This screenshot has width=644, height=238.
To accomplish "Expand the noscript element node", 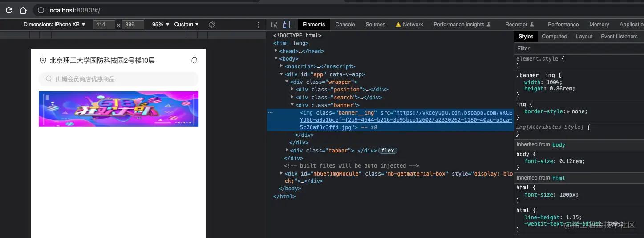I will [x=282, y=66].
